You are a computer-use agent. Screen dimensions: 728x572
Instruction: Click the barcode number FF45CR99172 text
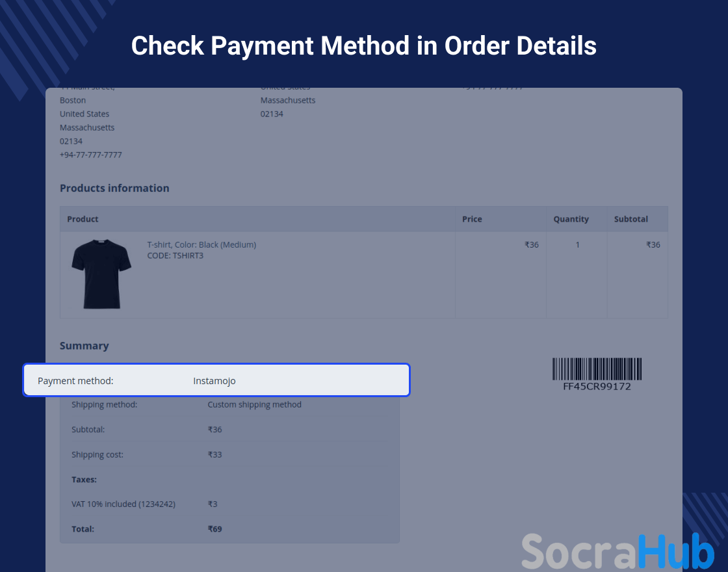tap(597, 386)
